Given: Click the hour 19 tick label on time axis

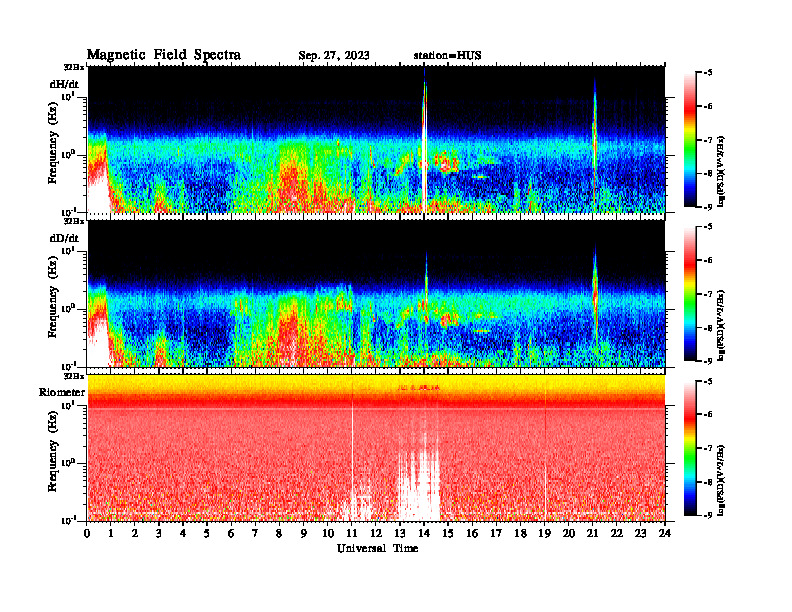Looking at the screenshot, I should click(544, 533).
